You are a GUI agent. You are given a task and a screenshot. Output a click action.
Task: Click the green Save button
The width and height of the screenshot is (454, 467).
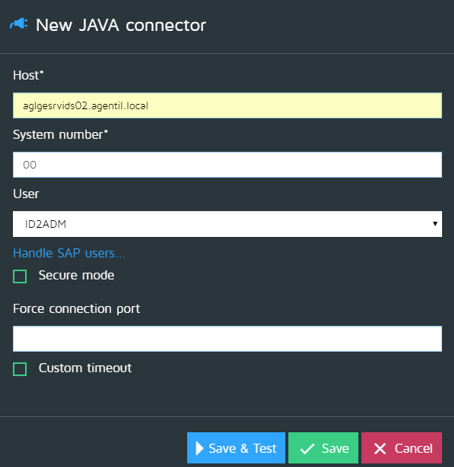click(323, 448)
